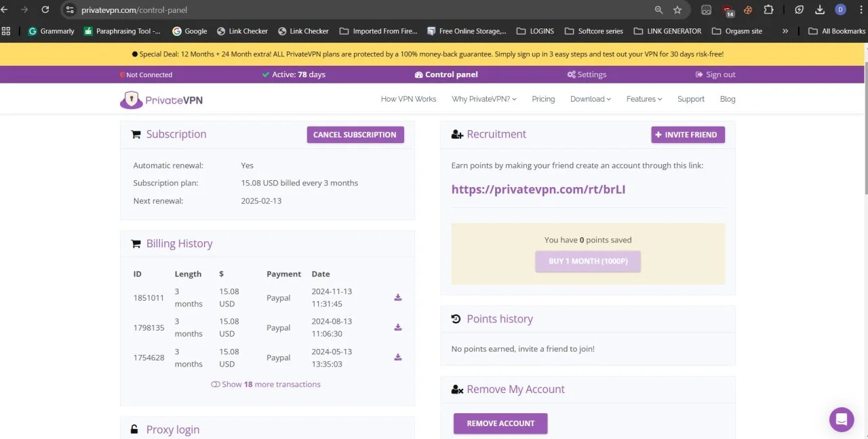868x439 pixels.
Task: Open the glasses extension icon
Action: point(706,10)
